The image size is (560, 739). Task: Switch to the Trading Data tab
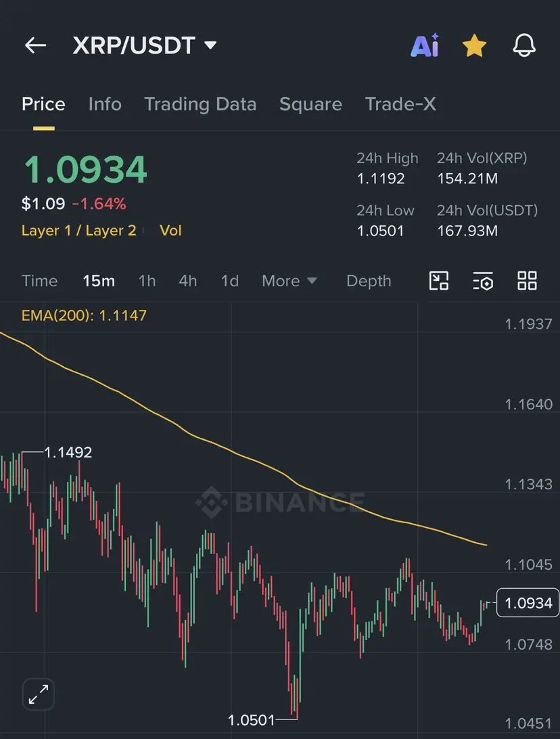(200, 104)
